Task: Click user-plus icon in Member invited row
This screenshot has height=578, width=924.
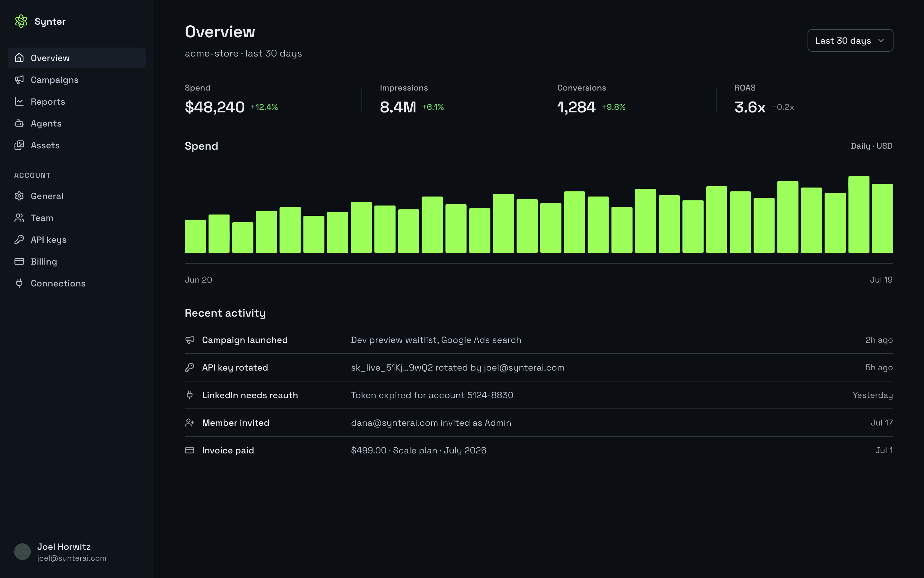Action: [189, 422]
